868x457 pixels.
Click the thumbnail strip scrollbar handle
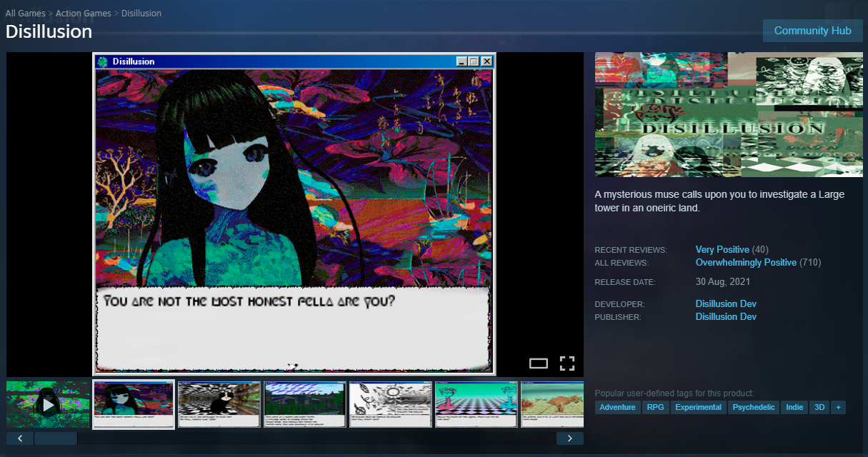click(x=56, y=438)
